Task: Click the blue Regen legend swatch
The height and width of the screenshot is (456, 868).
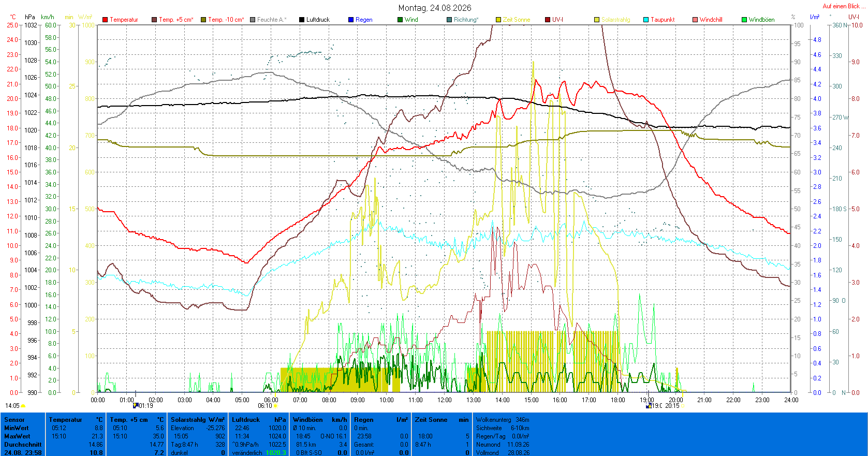Action: click(x=351, y=20)
